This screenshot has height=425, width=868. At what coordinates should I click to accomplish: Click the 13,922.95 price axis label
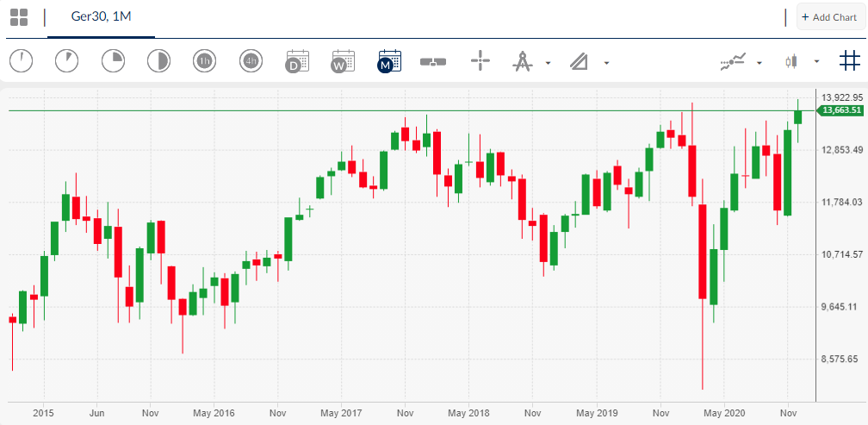(x=842, y=98)
